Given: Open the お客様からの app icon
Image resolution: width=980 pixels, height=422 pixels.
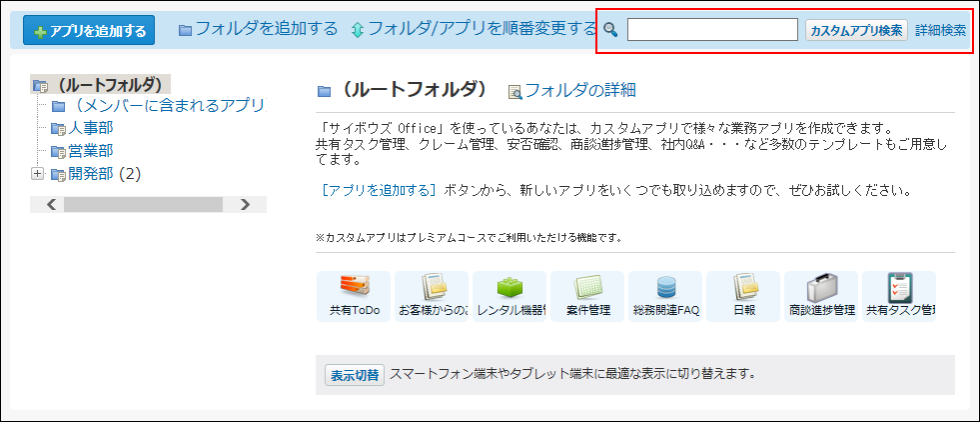Looking at the screenshot, I should click(x=433, y=288).
